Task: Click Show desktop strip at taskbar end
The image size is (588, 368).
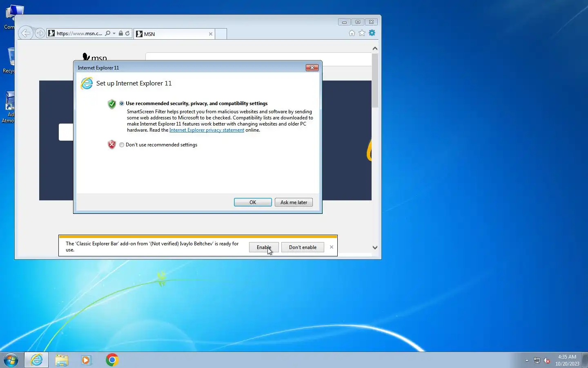Action: point(585,360)
